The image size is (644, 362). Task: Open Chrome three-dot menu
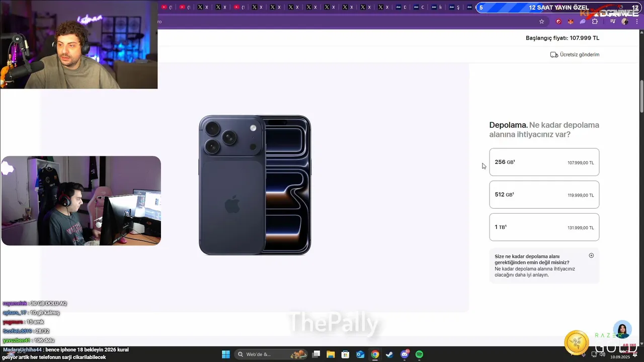(x=637, y=22)
